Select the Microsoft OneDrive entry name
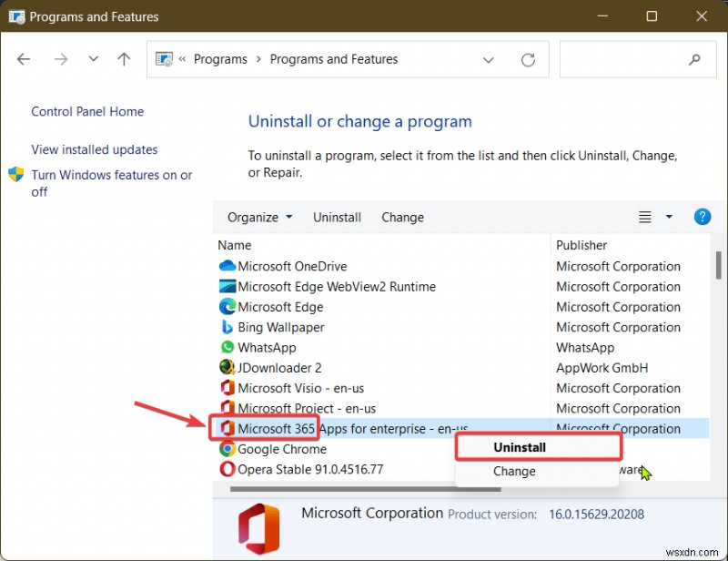Image resolution: width=728 pixels, height=561 pixels. tap(292, 266)
